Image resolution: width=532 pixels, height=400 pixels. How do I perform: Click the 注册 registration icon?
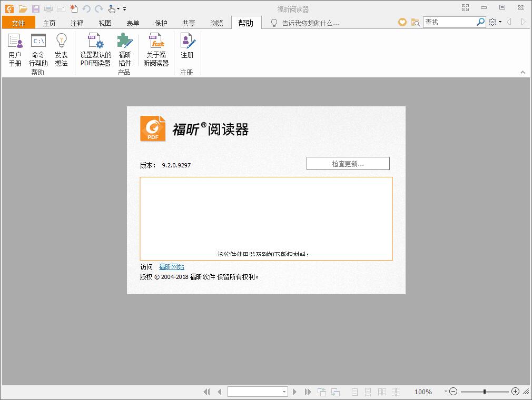point(187,50)
